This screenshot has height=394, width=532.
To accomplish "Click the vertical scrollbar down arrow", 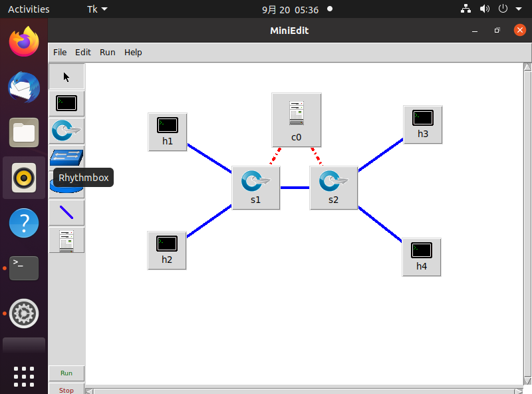I will click(527, 381).
